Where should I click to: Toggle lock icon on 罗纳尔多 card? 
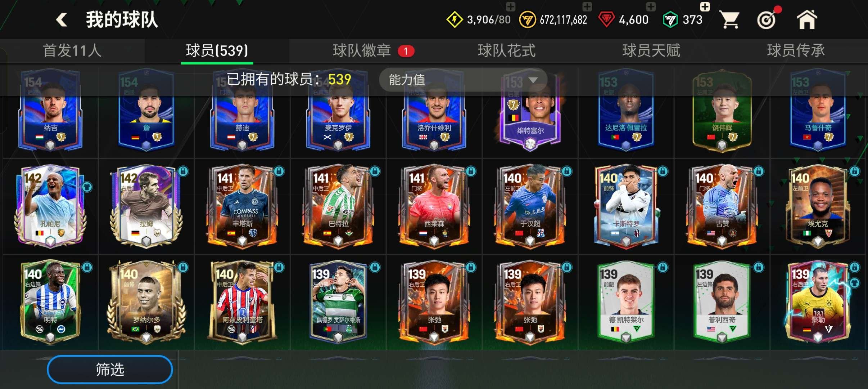click(183, 267)
